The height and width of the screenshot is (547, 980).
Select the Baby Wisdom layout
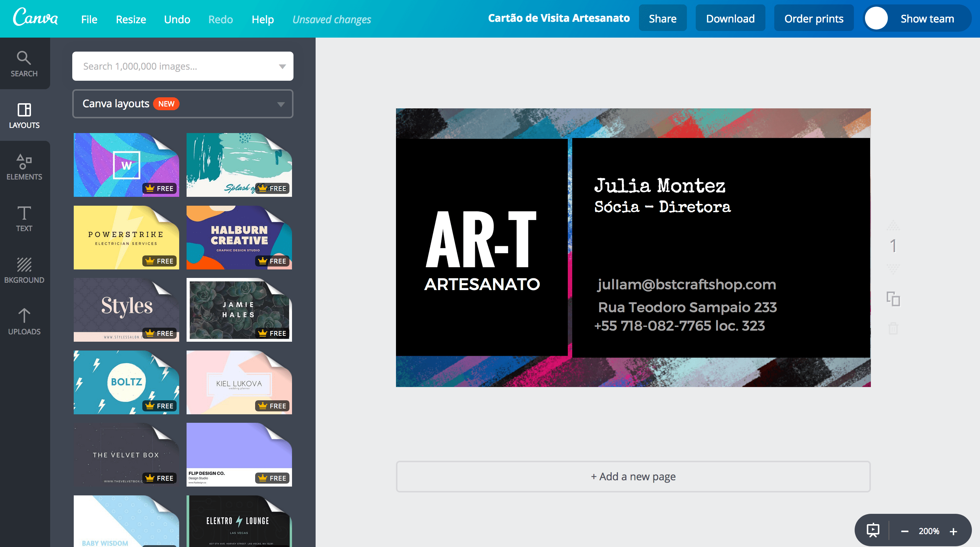coord(126,521)
